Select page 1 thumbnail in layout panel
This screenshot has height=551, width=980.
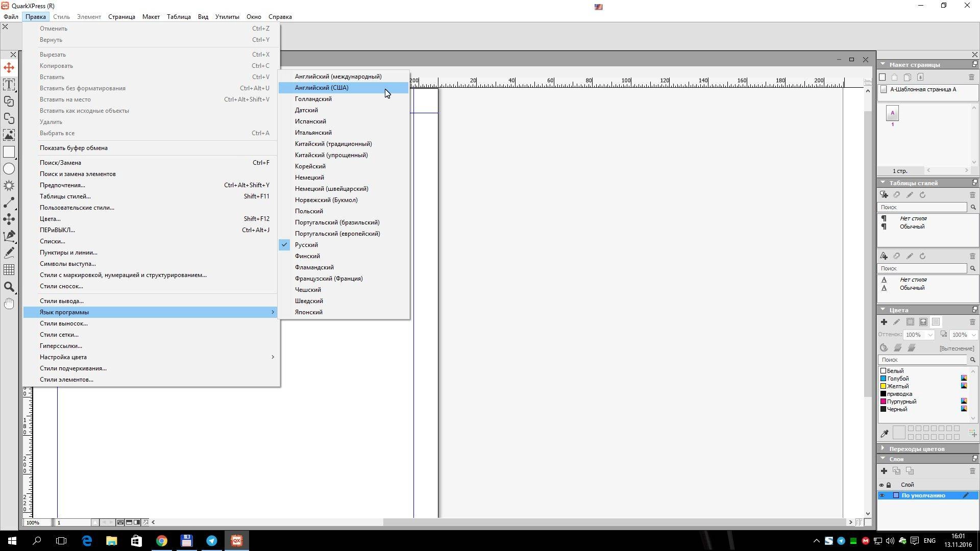tap(892, 113)
